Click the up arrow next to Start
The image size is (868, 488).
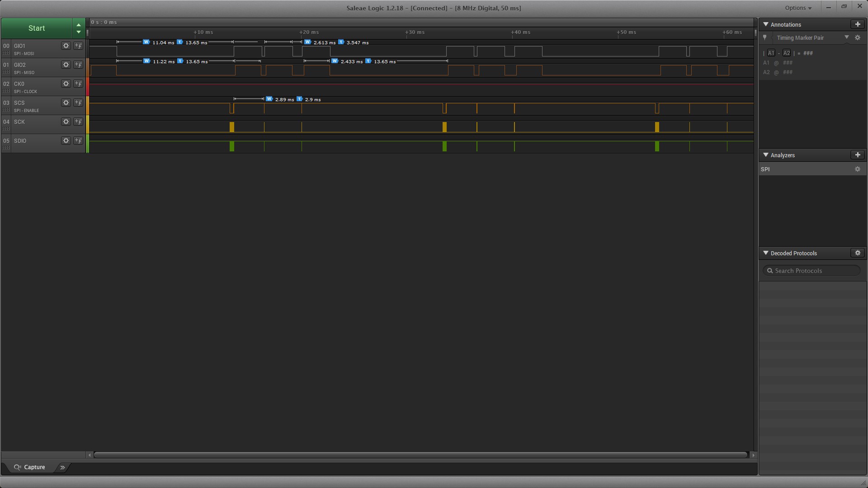pos(79,25)
